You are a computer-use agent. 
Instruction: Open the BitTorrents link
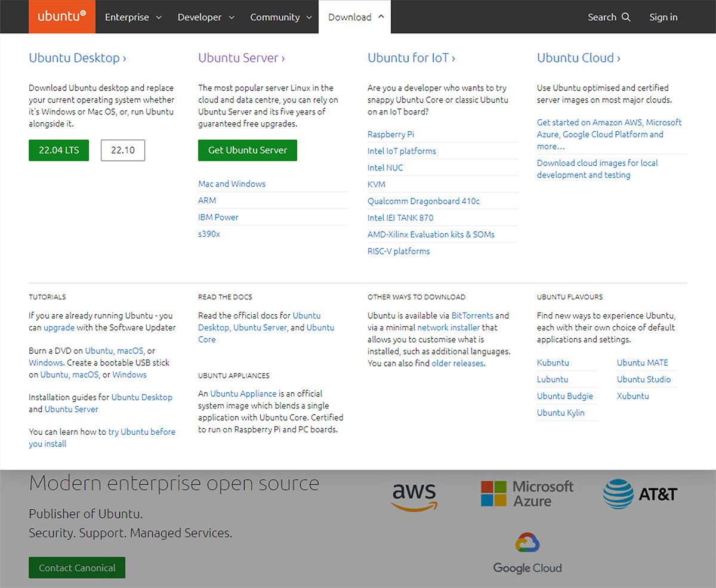pos(473,315)
